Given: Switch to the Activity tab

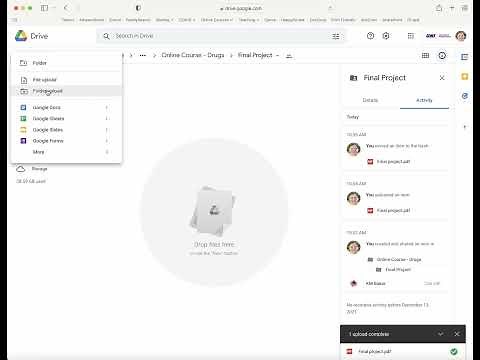Looking at the screenshot, I should (x=424, y=100).
